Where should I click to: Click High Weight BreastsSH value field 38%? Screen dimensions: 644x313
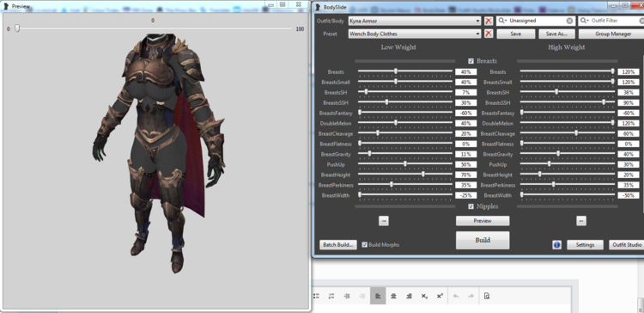[629, 93]
